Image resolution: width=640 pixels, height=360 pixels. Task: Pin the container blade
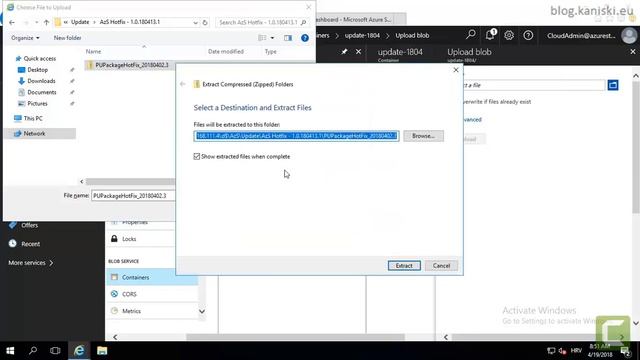pyautogui.click(x=344, y=52)
